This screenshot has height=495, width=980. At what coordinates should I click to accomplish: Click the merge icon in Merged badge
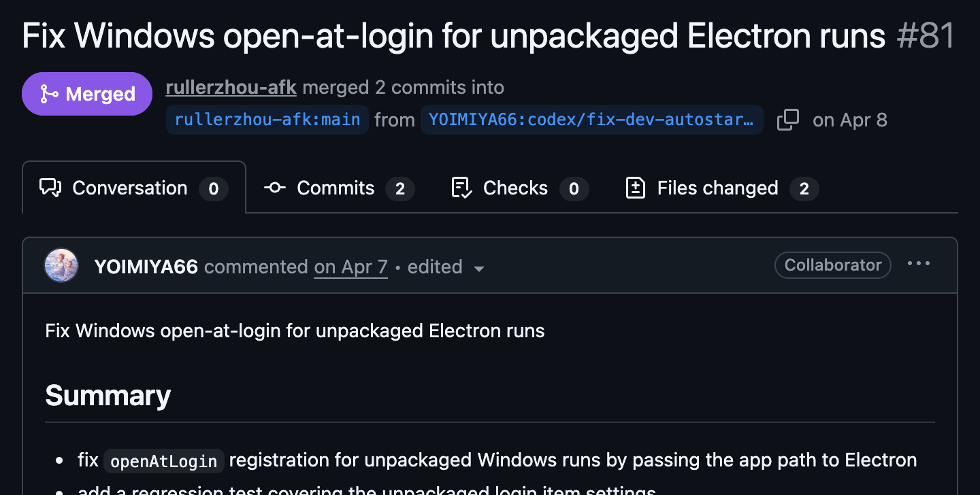tap(49, 94)
